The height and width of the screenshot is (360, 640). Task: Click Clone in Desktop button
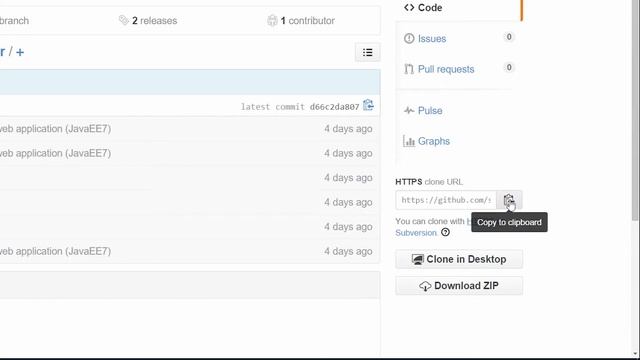(459, 259)
